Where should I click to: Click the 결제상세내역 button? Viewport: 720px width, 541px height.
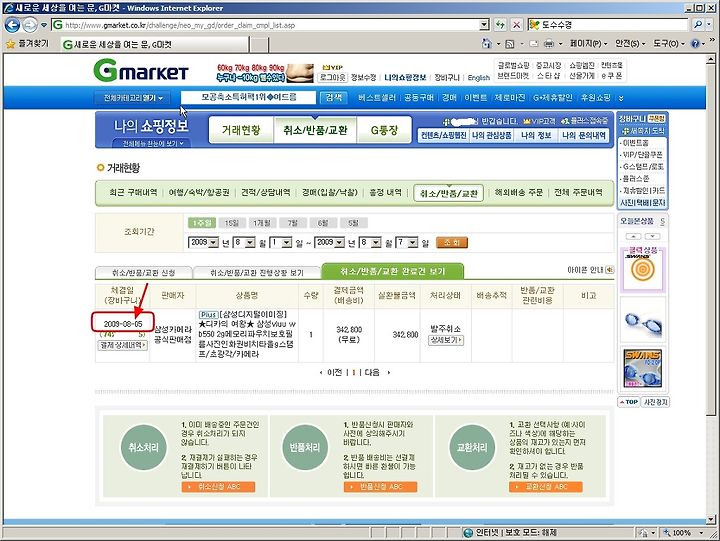pos(122,345)
